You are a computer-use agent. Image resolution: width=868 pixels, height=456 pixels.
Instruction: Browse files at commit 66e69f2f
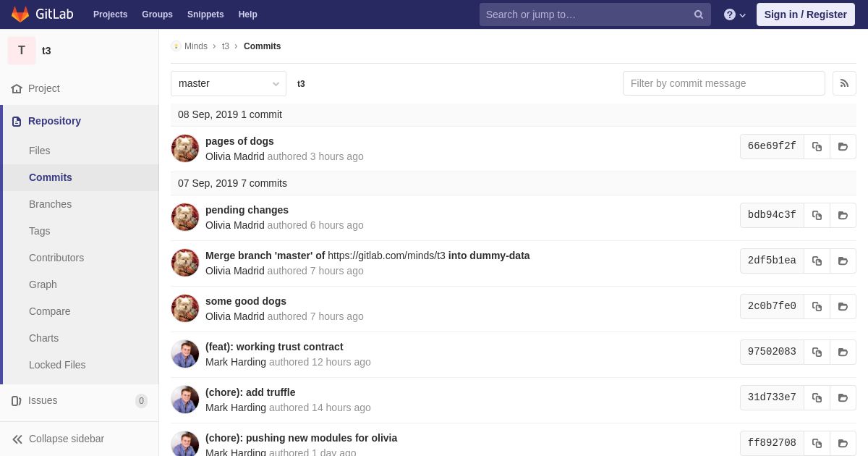tap(843, 146)
